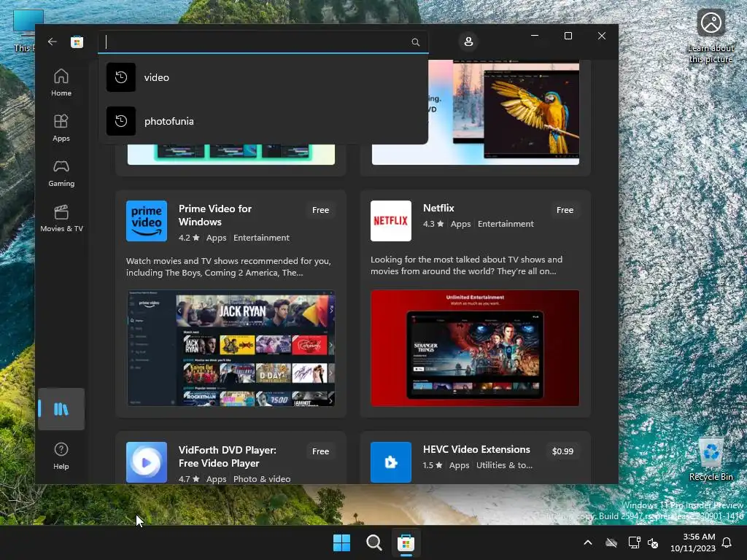747x560 pixels.
Task: Open 'Prime Video for Windows' title
Action: (215, 215)
